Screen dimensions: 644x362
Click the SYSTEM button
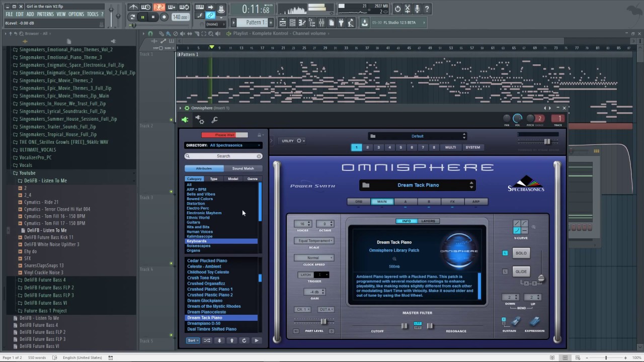[473, 147]
